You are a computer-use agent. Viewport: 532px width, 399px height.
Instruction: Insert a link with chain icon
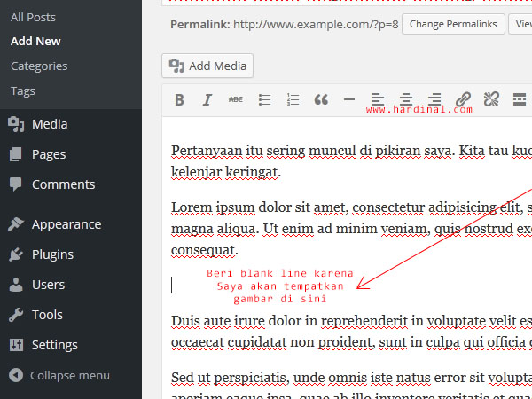coord(463,99)
